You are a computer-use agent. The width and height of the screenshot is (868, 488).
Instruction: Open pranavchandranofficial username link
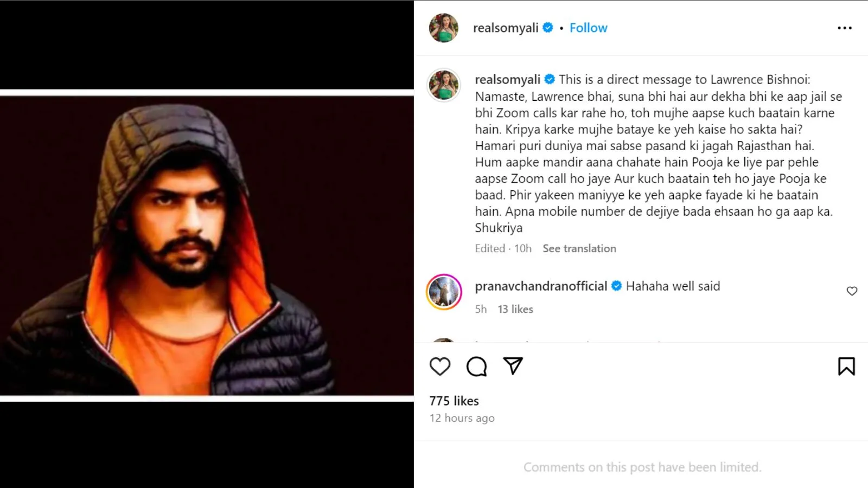541,286
